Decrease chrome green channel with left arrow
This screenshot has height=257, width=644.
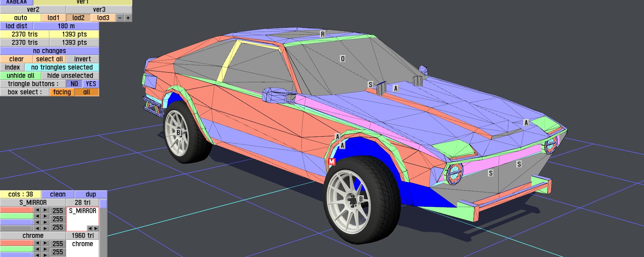click(x=37, y=249)
